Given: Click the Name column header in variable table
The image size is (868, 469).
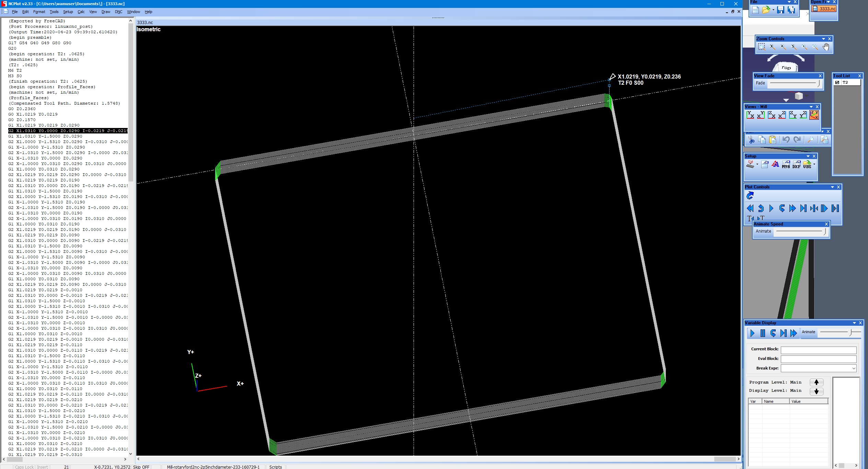Looking at the screenshot, I should click(776, 401).
